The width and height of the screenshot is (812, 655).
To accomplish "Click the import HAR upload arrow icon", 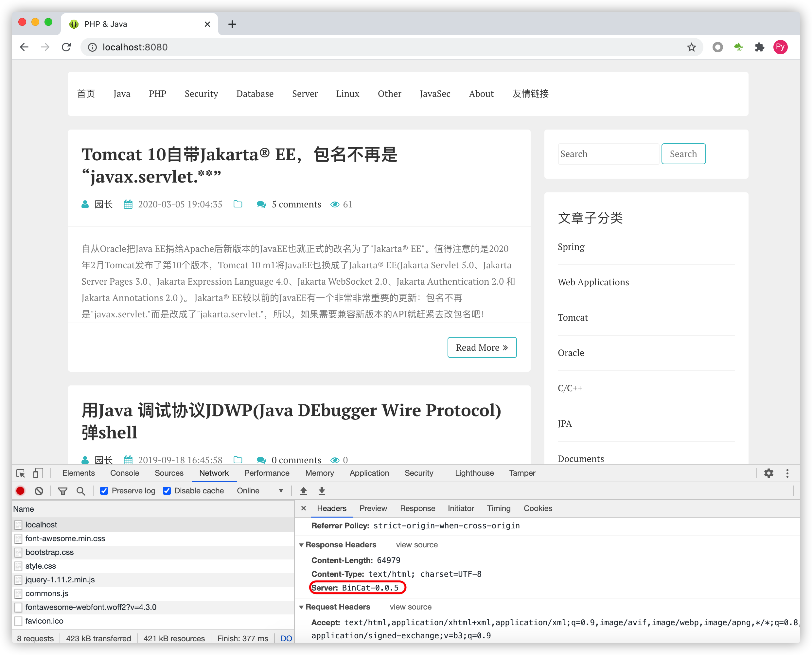I will tap(303, 490).
